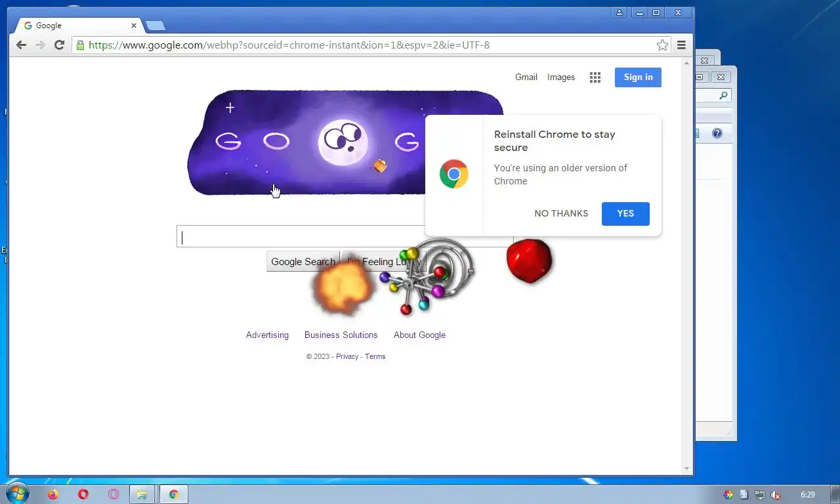Click the blue Sign in button
This screenshot has height=504, width=840.
[x=638, y=77]
